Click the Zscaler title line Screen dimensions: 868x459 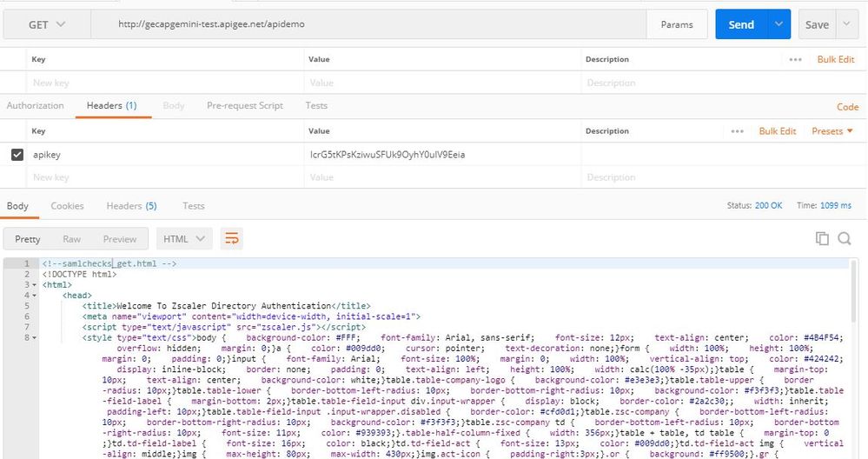coord(227,306)
